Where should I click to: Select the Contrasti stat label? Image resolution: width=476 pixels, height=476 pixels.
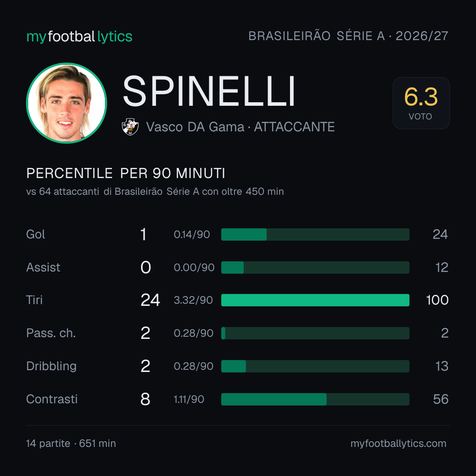click(52, 399)
